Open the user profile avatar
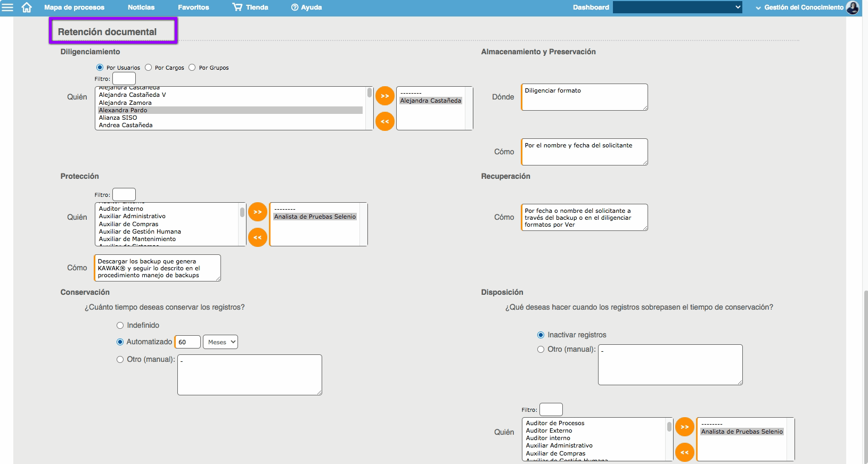Image resolution: width=868 pixels, height=464 pixels. point(853,7)
